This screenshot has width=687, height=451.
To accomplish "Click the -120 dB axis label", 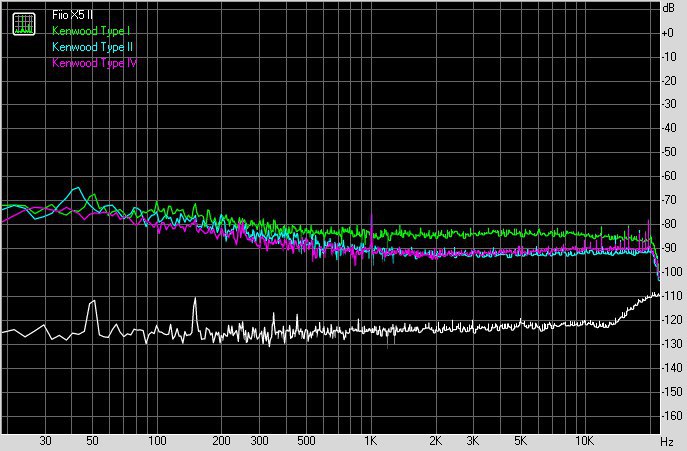I will [672, 320].
